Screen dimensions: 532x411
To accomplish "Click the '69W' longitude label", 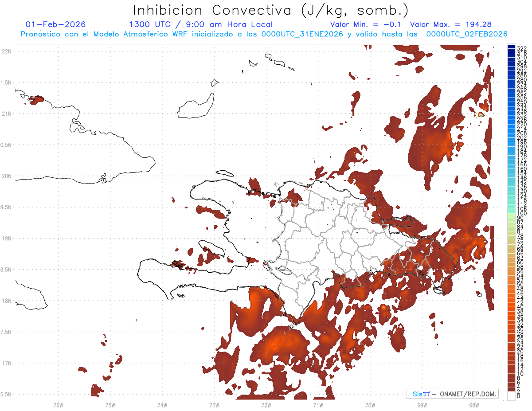I will pyautogui.click(x=422, y=405).
